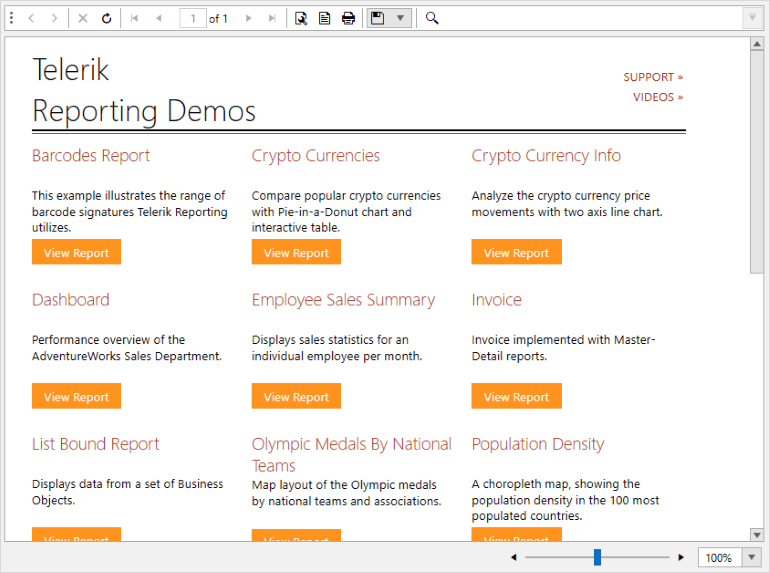Click the 'Telerik' heading text
The height and width of the screenshot is (573, 770).
point(71,69)
